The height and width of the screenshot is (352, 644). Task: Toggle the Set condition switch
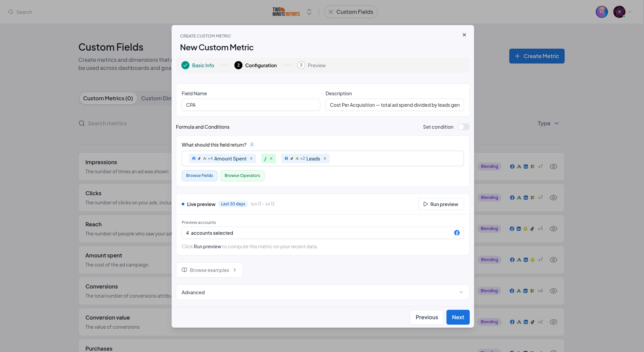pos(463,127)
